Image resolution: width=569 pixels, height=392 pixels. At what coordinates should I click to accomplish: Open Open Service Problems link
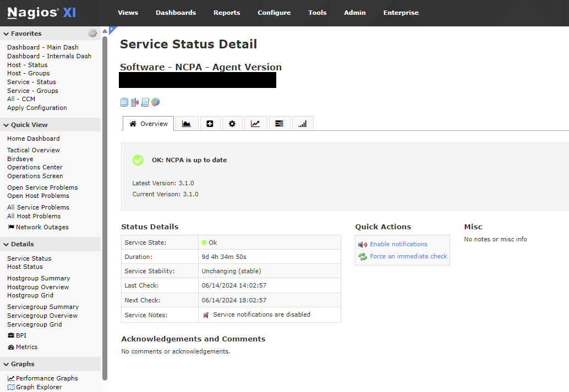pyautogui.click(x=42, y=187)
